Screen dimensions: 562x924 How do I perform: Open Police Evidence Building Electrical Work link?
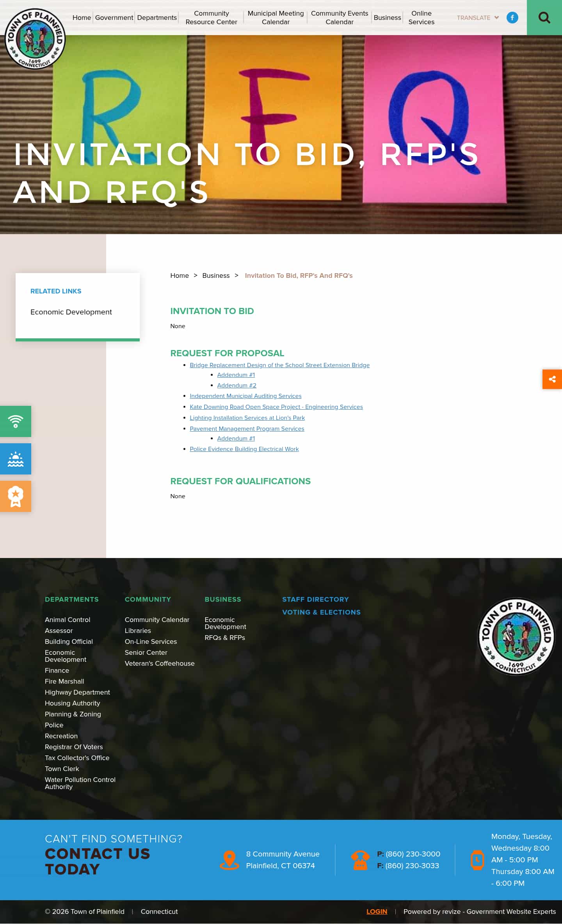[x=244, y=449]
